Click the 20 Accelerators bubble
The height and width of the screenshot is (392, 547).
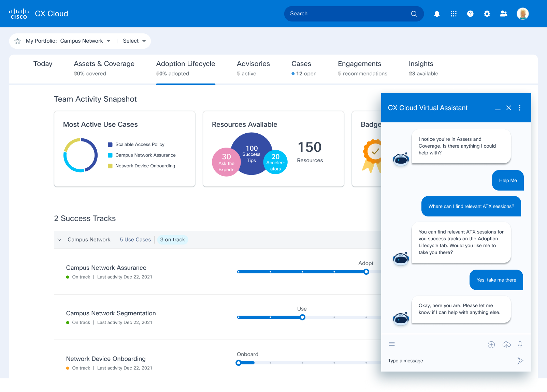[275, 162]
